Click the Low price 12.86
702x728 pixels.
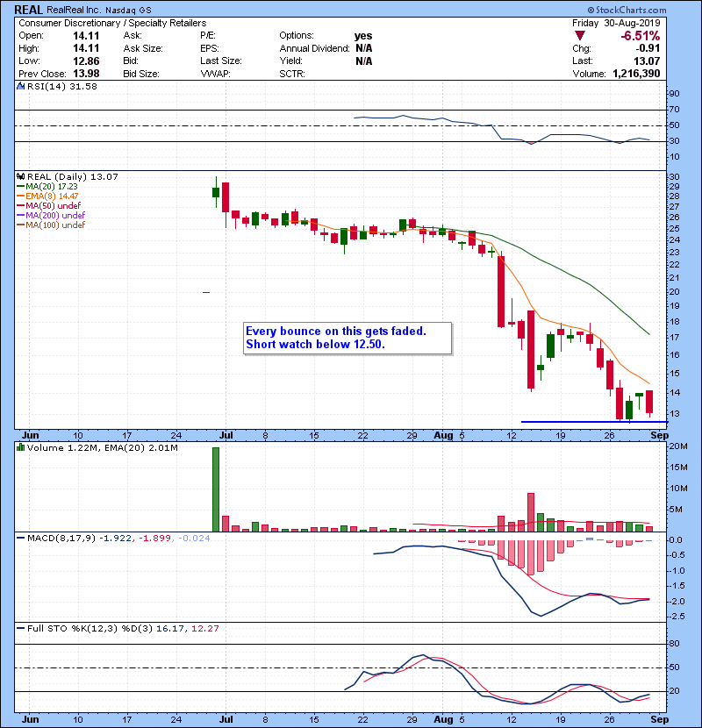86,61
